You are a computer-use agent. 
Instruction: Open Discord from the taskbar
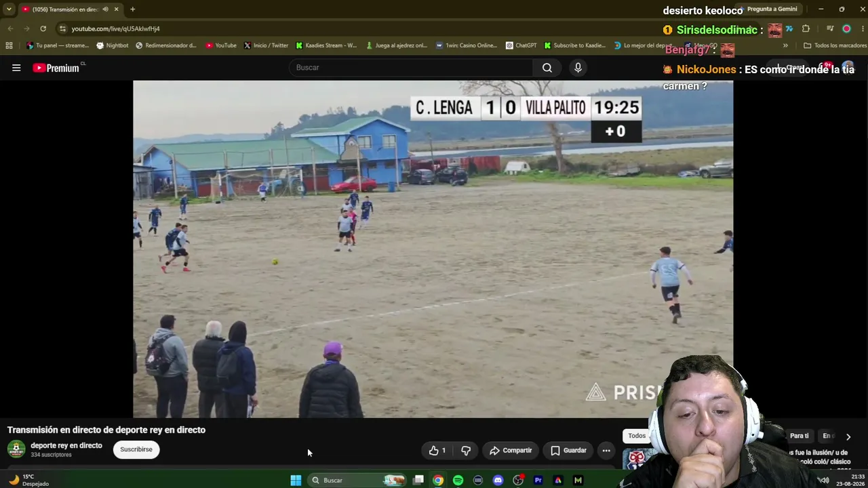[498, 480]
